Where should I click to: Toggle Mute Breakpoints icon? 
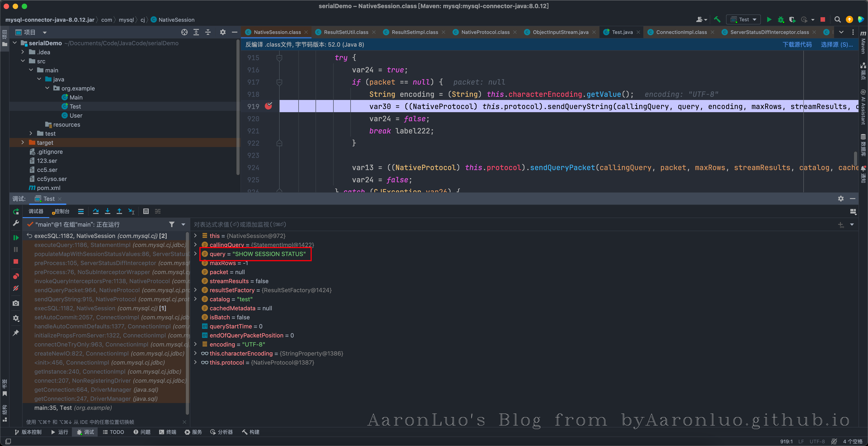pyautogui.click(x=16, y=288)
